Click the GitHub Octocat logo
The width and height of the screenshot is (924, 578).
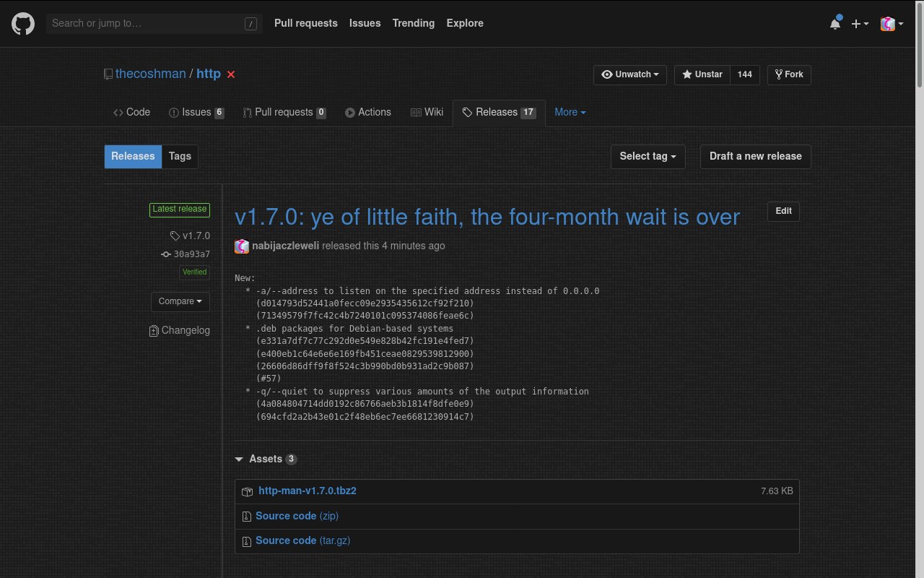click(22, 23)
